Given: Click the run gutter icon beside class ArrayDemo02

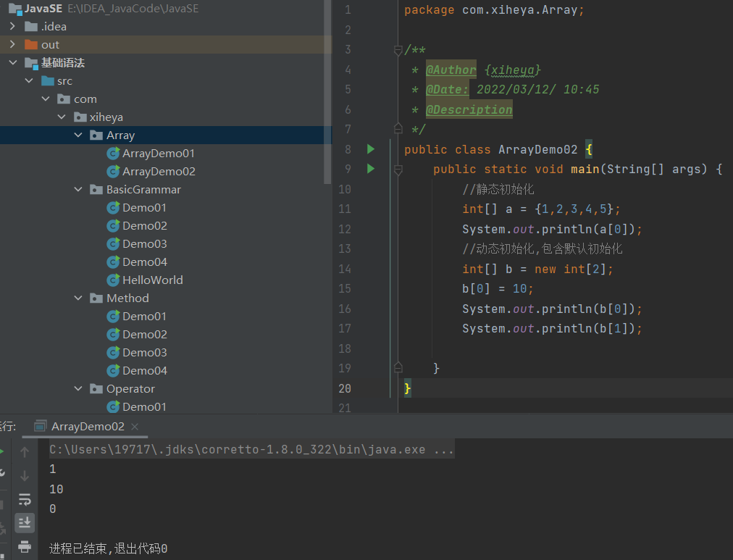Looking at the screenshot, I should 371,149.
